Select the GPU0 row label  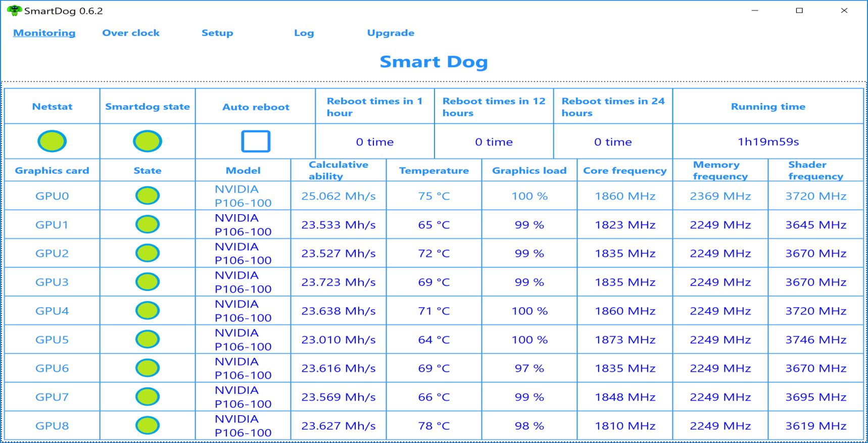pyautogui.click(x=52, y=196)
